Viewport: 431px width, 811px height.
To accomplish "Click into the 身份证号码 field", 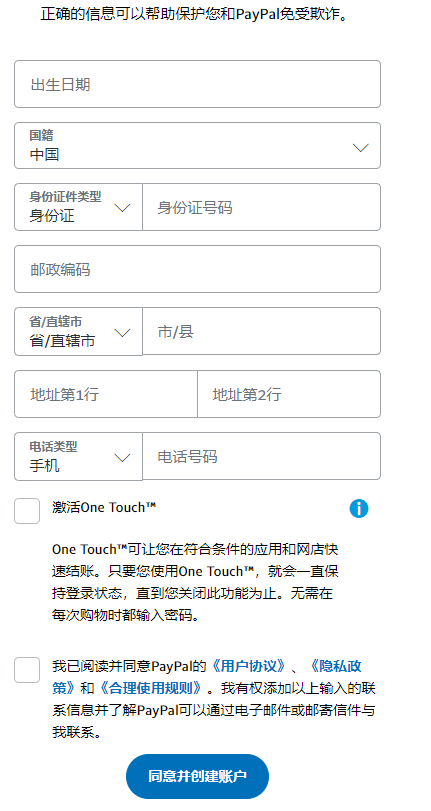I will tap(262, 207).
